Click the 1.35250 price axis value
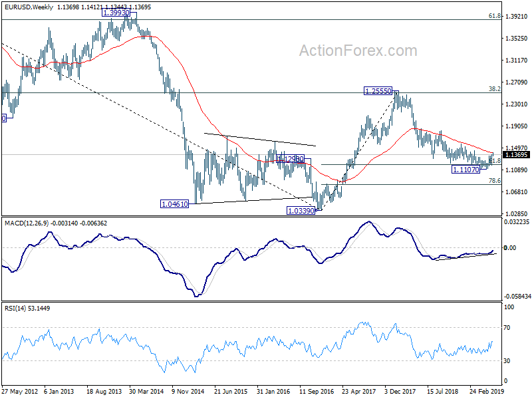The image size is (532, 399). coord(517,39)
